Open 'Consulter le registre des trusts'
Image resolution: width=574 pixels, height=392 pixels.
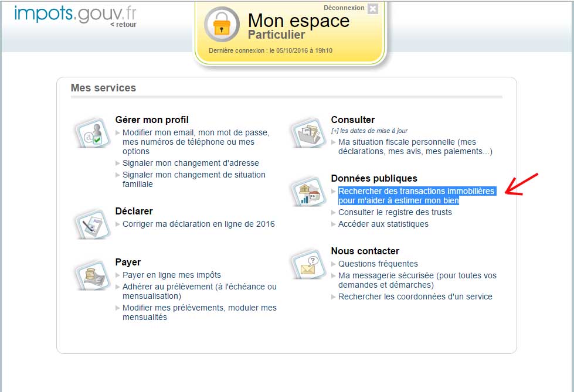tap(395, 212)
